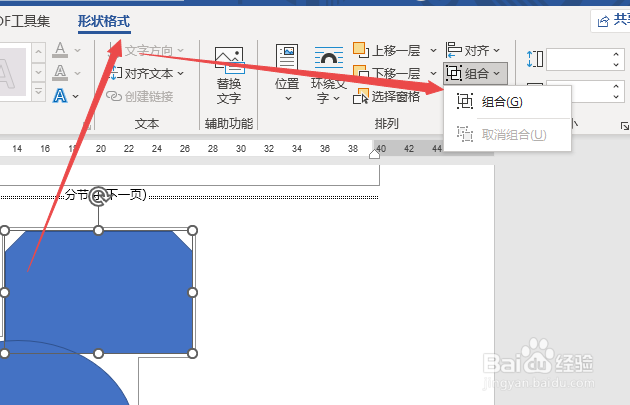This screenshot has height=405, width=630.
Task: Click 上移一层 bring forward button
Action: (387, 50)
